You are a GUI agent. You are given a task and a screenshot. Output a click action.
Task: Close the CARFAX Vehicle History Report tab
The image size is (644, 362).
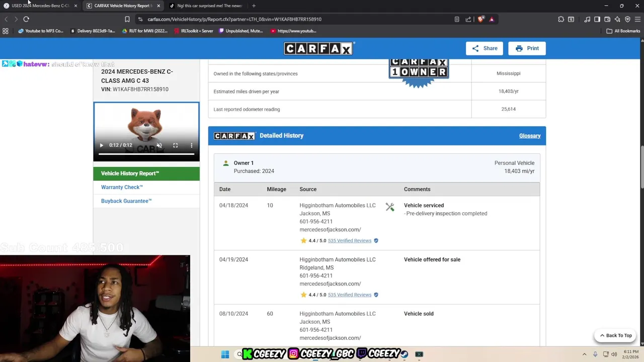click(x=158, y=6)
